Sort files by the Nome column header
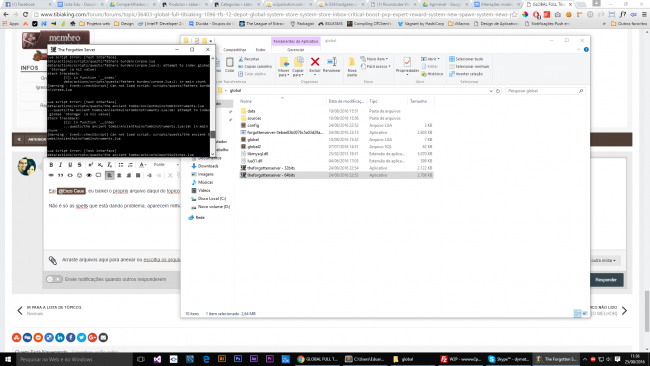This screenshot has width=650, height=366. 246,102
